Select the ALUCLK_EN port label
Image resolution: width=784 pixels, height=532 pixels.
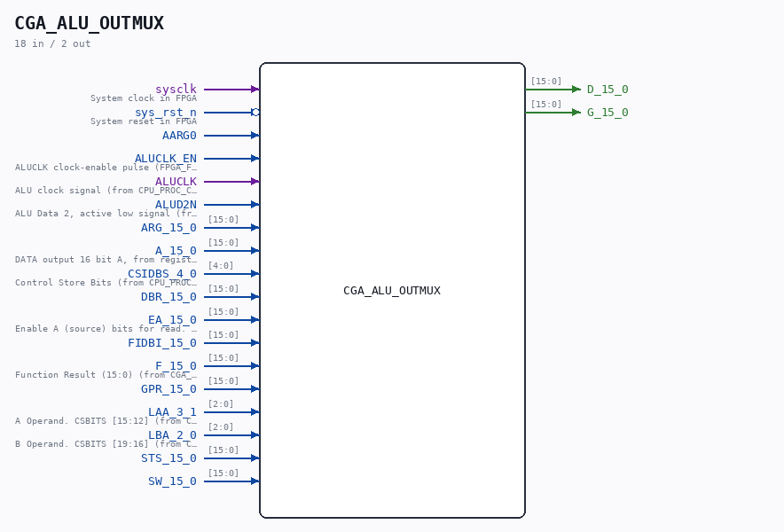pyautogui.click(x=166, y=158)
